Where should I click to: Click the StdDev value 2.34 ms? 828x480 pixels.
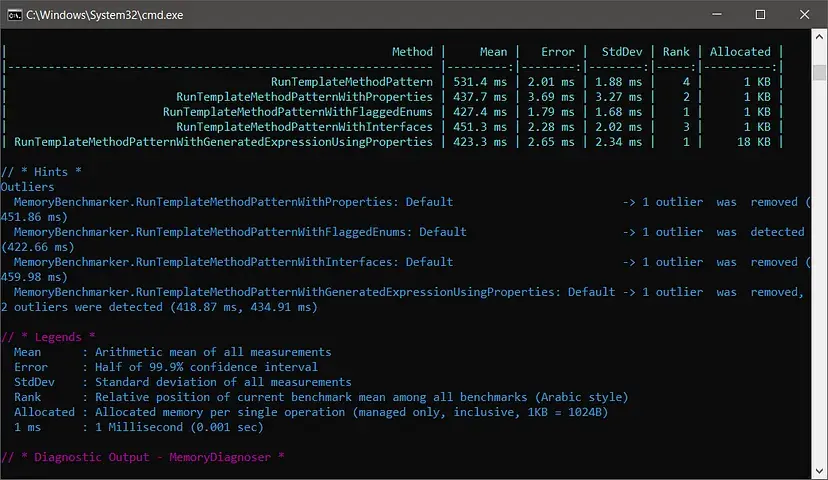(618, 142)
